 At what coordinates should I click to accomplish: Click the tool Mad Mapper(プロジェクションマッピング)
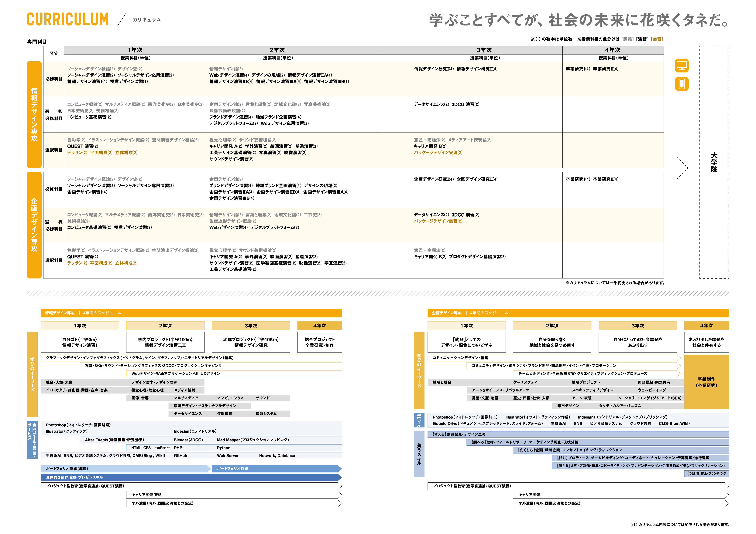253,440
